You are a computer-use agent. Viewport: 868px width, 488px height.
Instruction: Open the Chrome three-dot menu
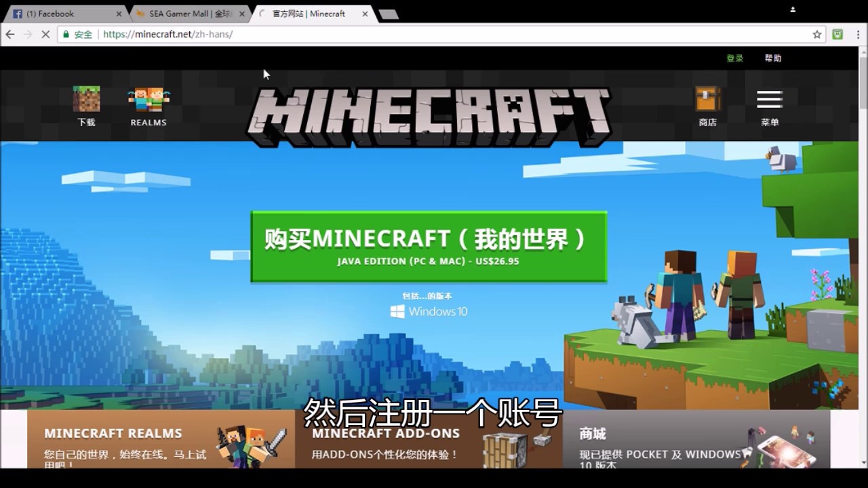(x=857, y=35)
